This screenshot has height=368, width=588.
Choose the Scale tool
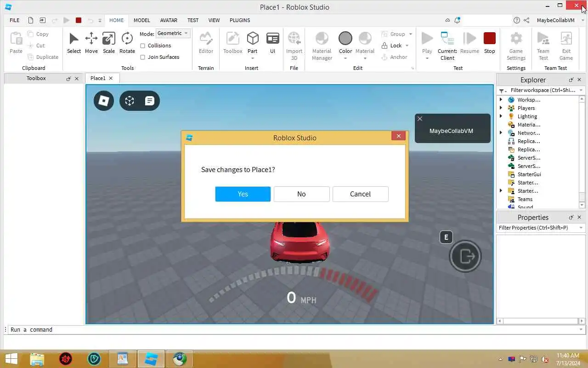tap(109, 43)
